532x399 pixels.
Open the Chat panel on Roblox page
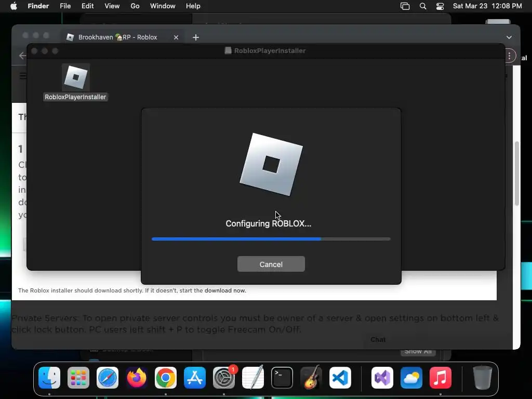[x=378, y=339]
